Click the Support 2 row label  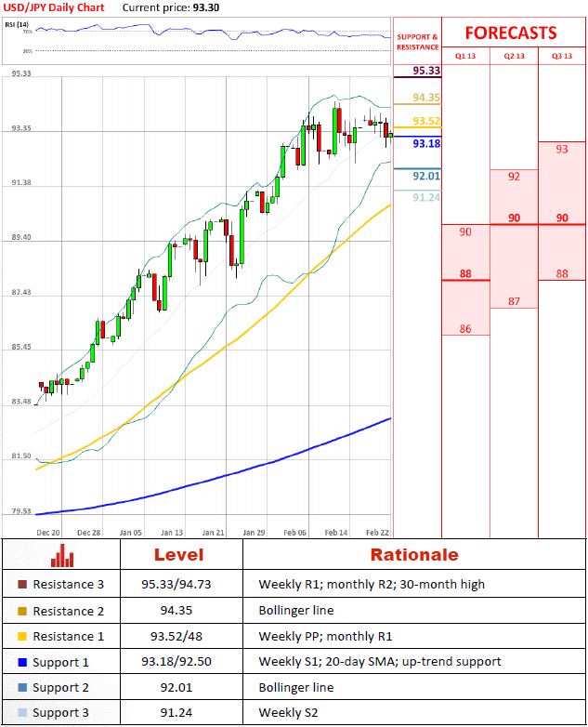coord(60,688)
